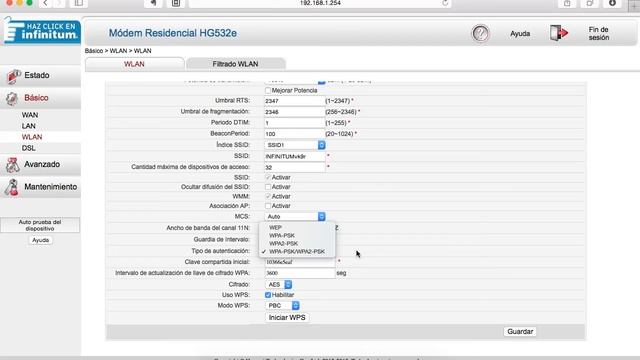Toggle WMM Activar checkbox

pos(268,196)
